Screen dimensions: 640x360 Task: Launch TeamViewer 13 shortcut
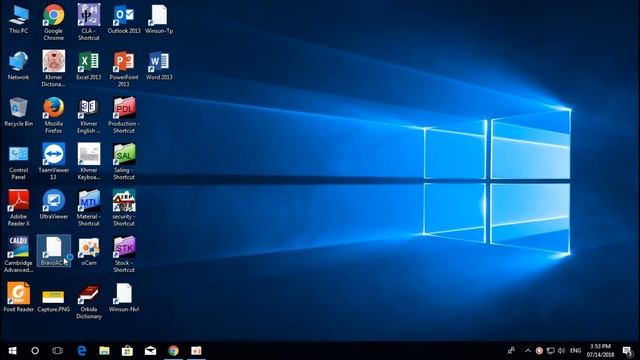pyautogui.click(x=53, y=162)
